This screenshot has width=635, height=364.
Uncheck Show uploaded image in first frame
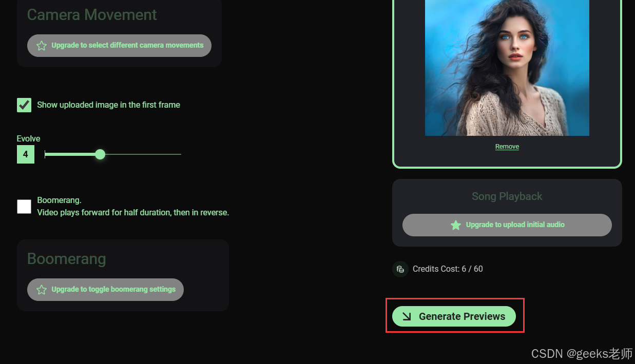pyautogui.click(x=24, y=105)
